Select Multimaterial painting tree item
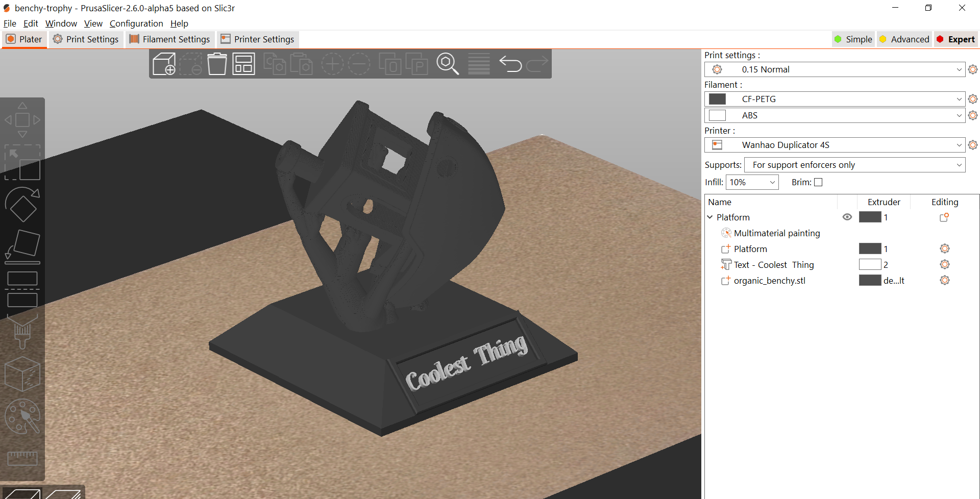The height and width of the screenshot is (499, 980). click(777, 233)
